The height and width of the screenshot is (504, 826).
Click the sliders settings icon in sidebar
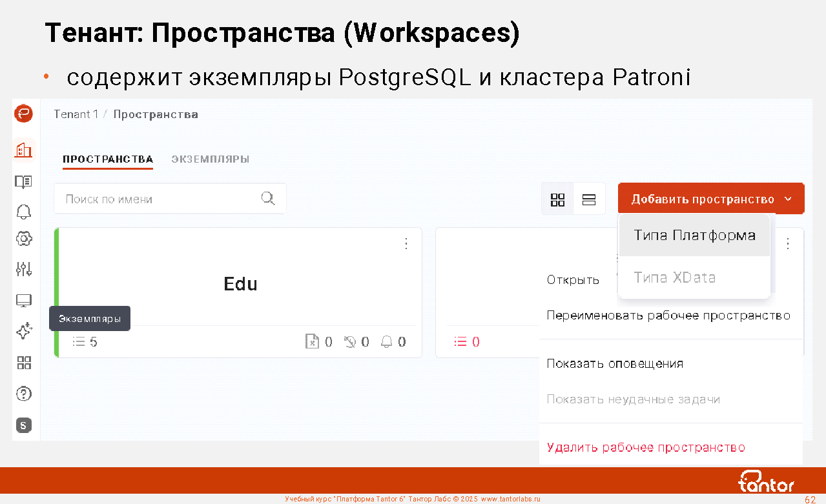pos(24,268)
